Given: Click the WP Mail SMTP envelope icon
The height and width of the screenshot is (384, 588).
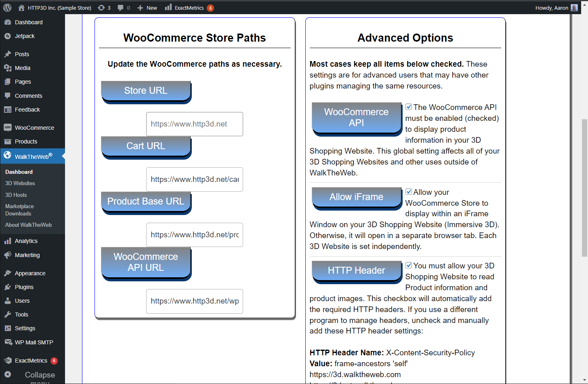Looking at the screenshot, I should click(8, 342).
